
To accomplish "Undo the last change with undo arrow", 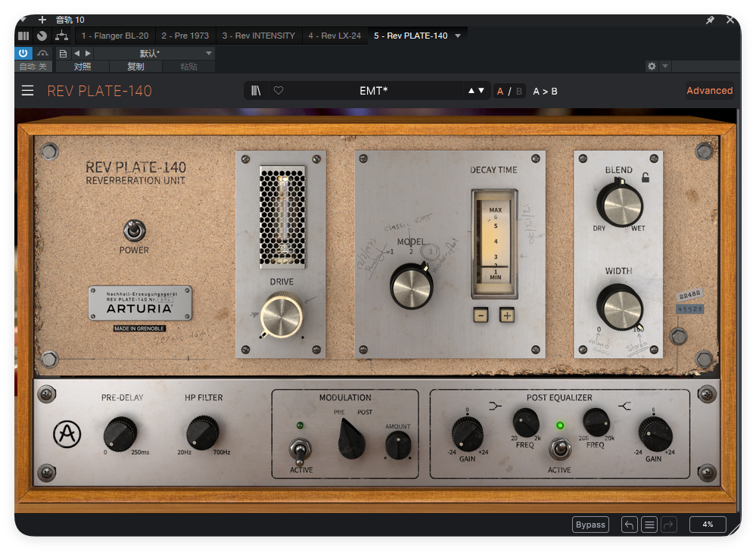I will coord(629,524).
